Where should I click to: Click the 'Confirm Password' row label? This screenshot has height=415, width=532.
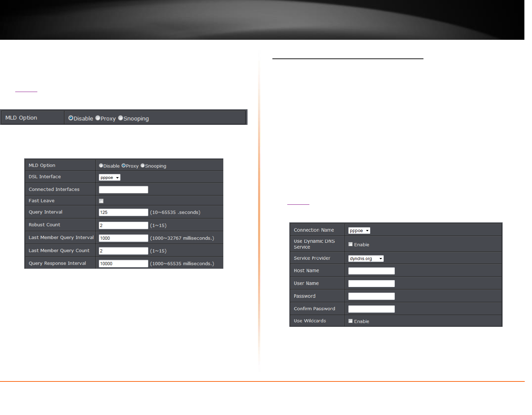[315, 308]
